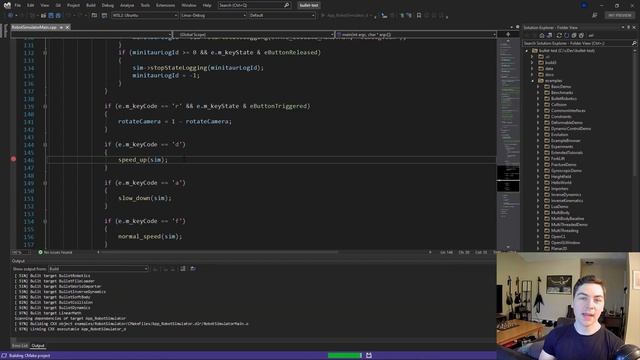Click the bookmark toolbar icon
Screen dimensions: 640x360
419,16
